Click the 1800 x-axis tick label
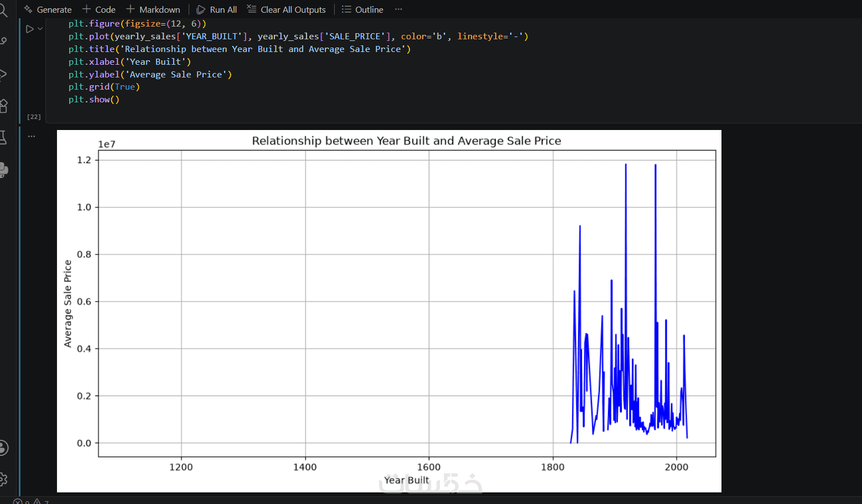This screenshot has height=504, width=862. (553, 467)
